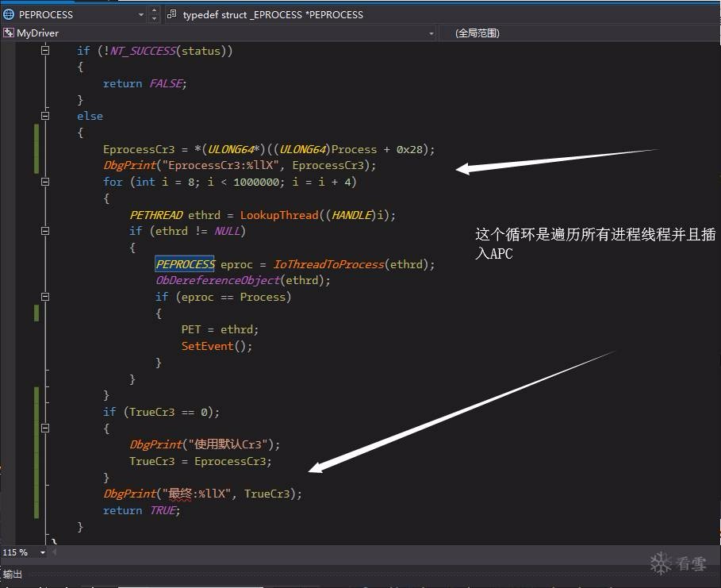Screen dimensions: 721x588
Task: Collapse the if (!NT_SUCCESS(status)) block
Action: coord(45,50)
